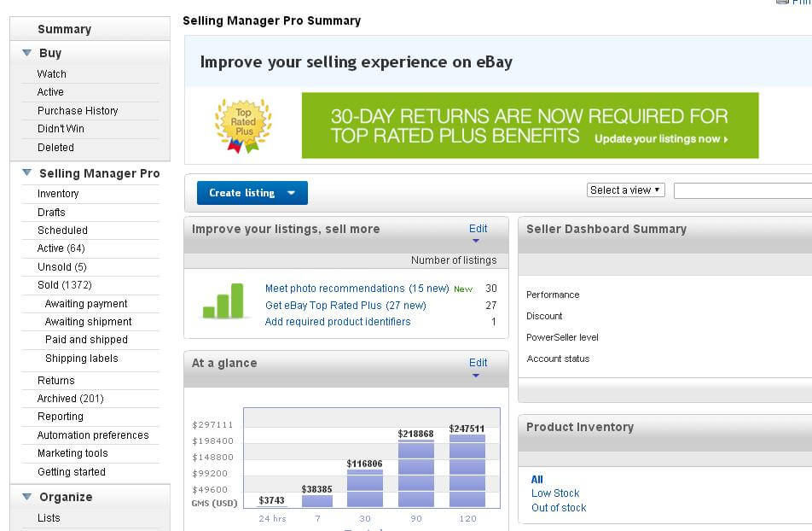Click Update your listings now banner link

click(661, 139)
